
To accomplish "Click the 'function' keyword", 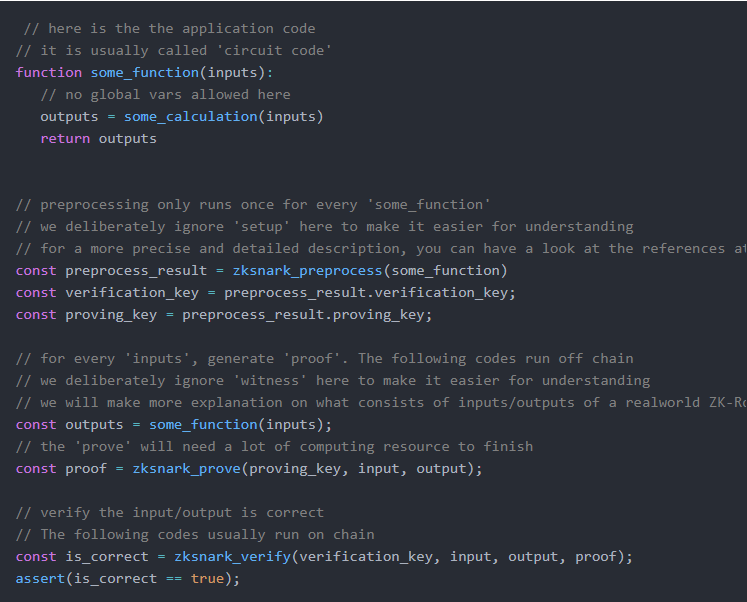I will (49, 73).
